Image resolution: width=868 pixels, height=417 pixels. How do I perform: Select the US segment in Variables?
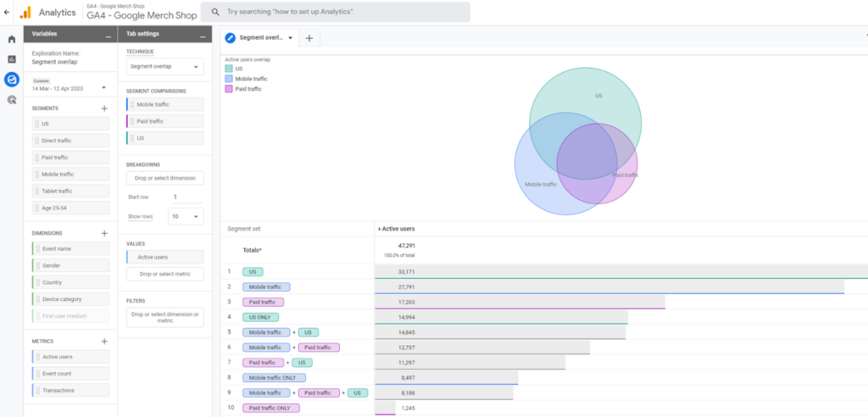pyautogui.click(x=70, y=124)
